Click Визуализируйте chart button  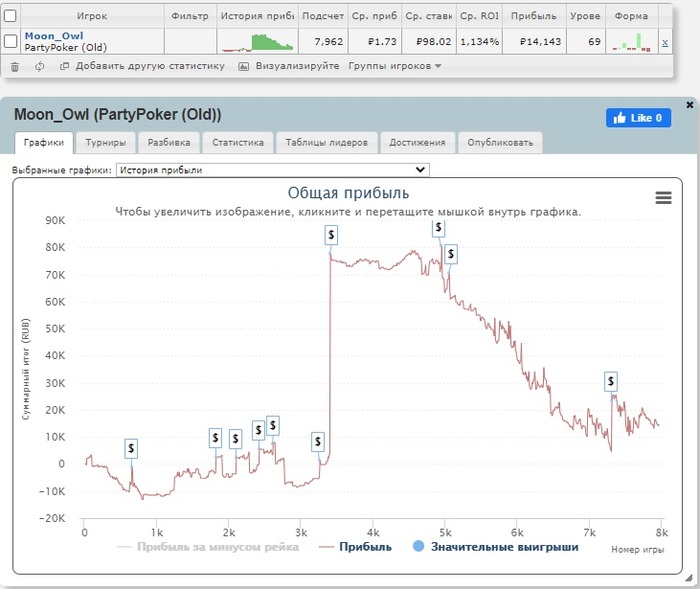(289, 66)
